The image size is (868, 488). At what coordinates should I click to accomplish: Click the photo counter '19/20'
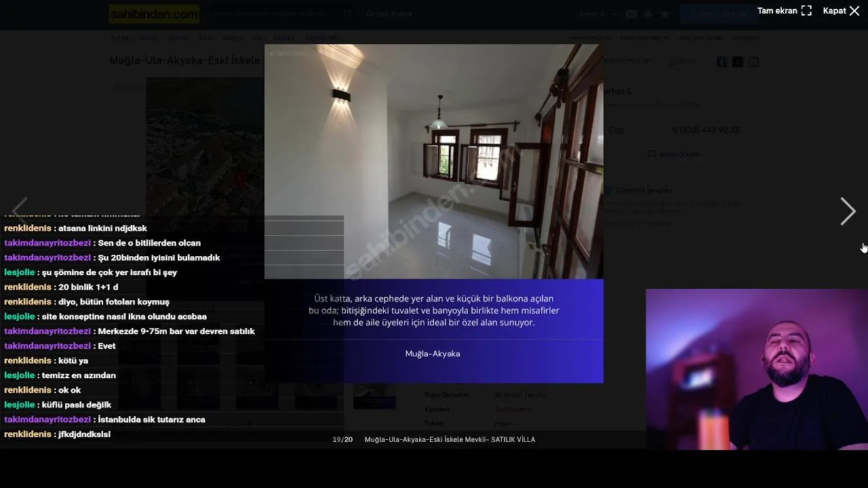342,440
